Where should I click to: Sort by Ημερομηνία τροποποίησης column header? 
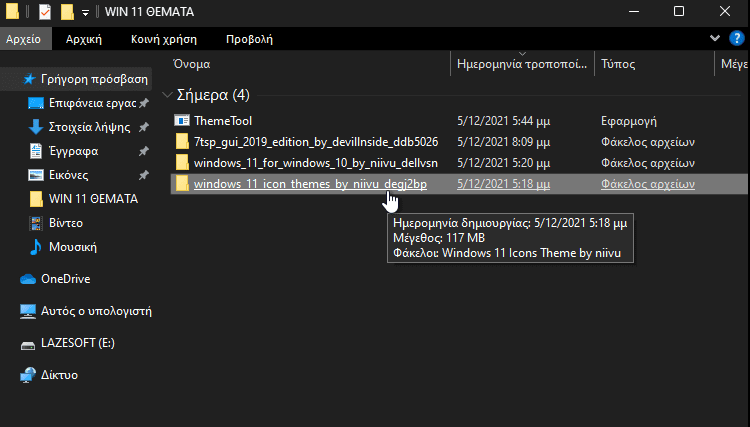(x=522, y=64)
